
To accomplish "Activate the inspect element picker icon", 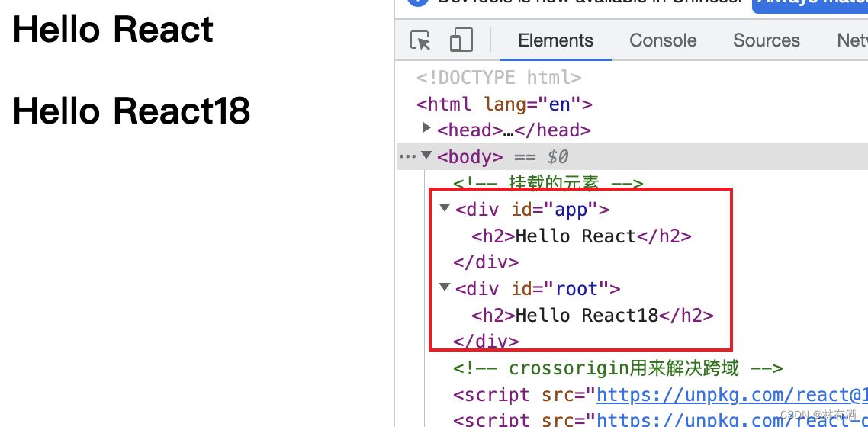I will (420, 40).
